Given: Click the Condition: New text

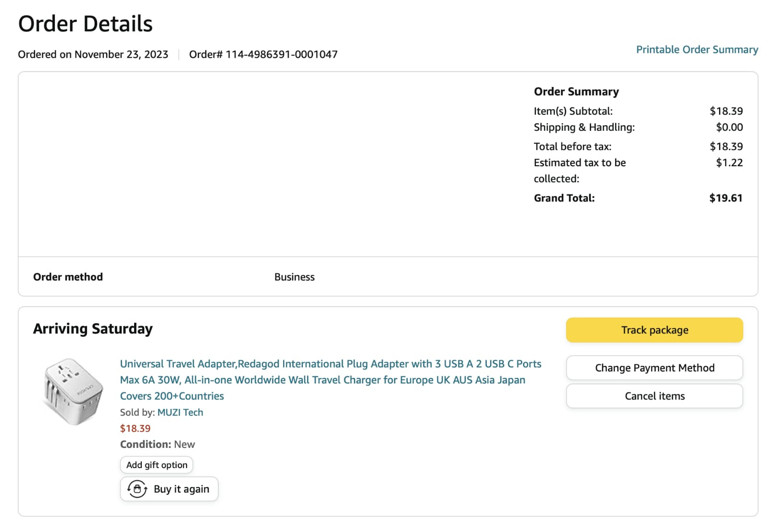Looking at the screenshot, I should pos(157,444).
